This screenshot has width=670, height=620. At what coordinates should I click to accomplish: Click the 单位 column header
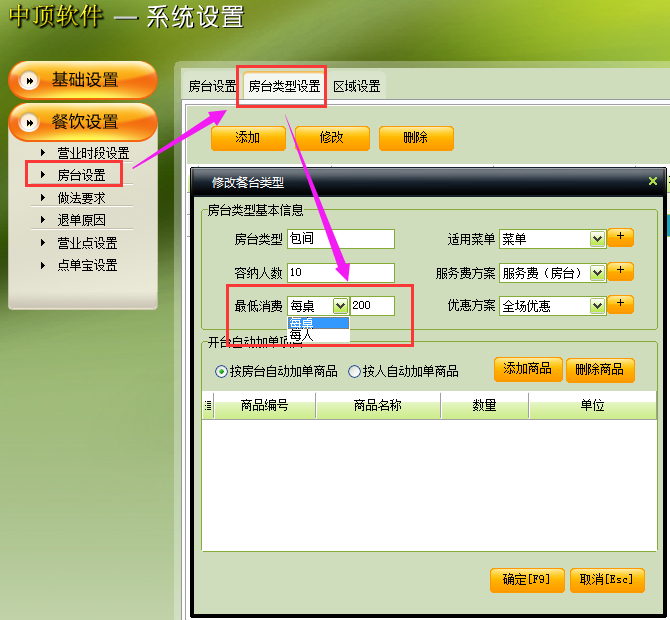click(593, 405)
